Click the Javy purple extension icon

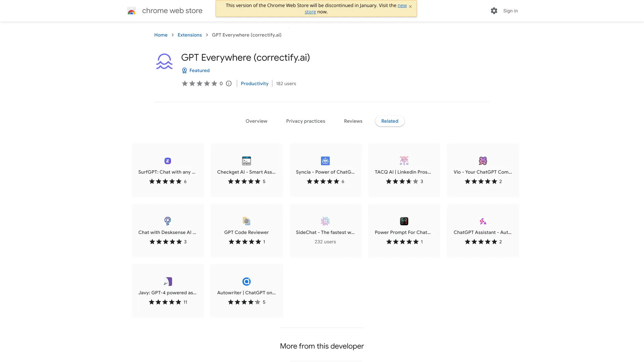pyautogui.click(x=167, y=281)
